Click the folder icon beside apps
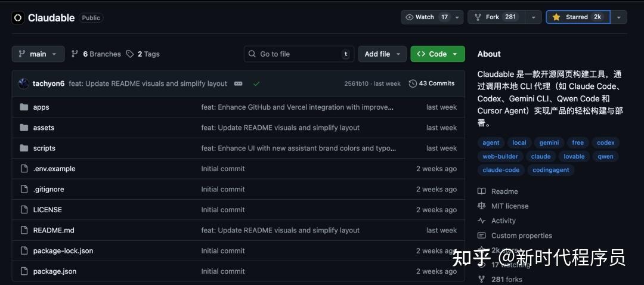Viewport: 644px width, 285px height. tap(24, 107)
